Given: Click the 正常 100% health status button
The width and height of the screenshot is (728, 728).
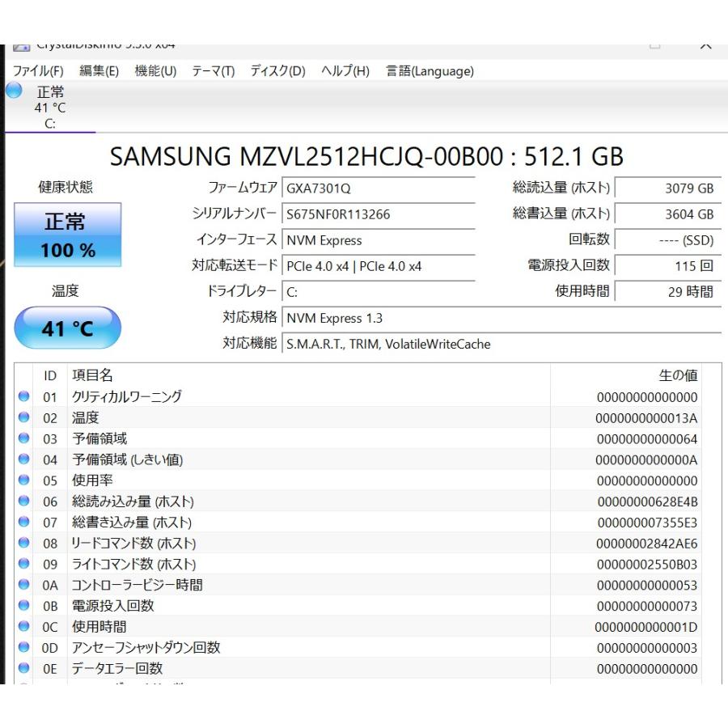Looking at the screenshot, I should [x=67, y=235].
